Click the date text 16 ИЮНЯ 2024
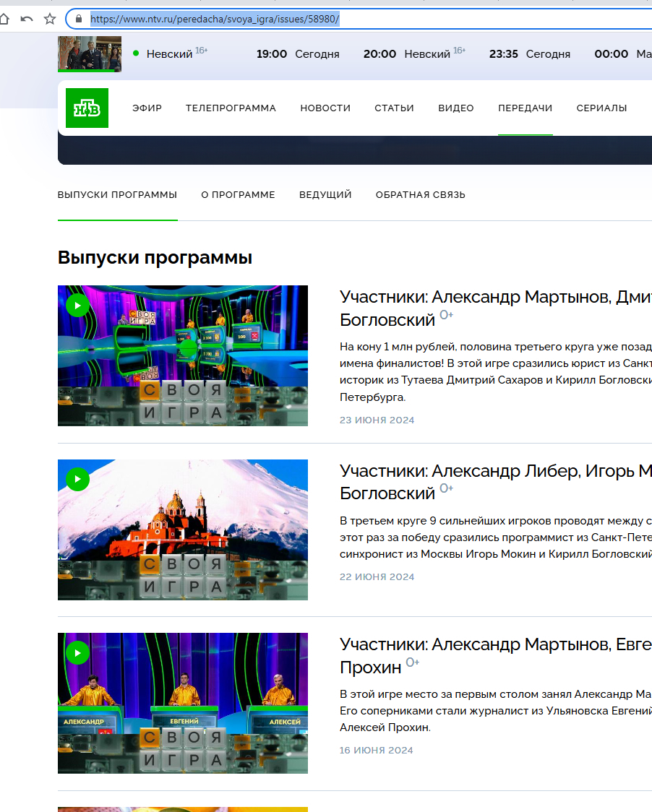The height and width of the screenshot is (812, 652). 377,751
